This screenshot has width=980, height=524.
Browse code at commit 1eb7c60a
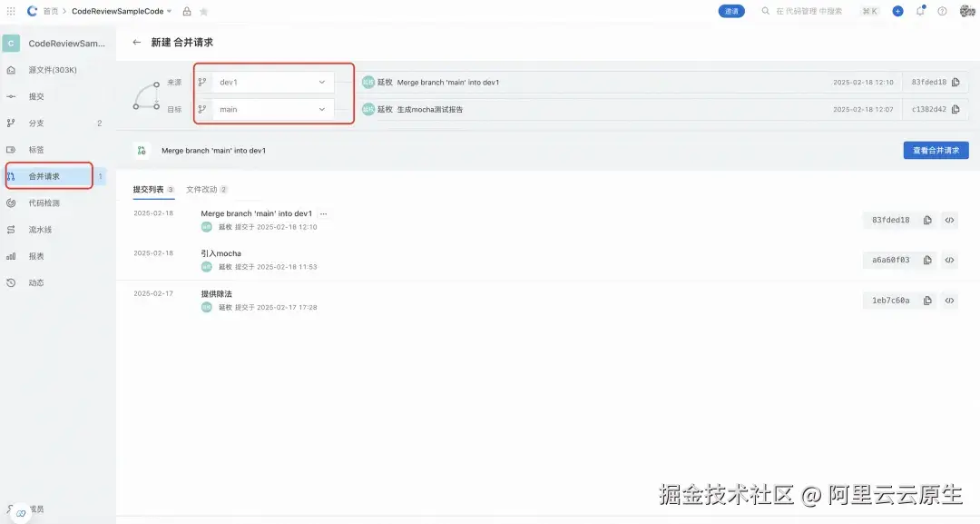[949, 301]
